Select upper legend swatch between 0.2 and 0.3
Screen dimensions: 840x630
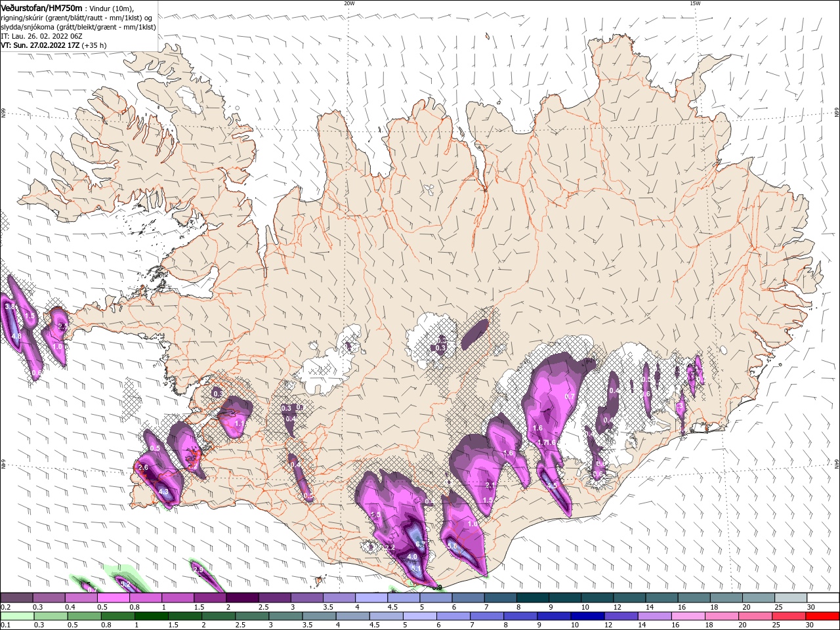pyautogui.click(x=16, y=598)
